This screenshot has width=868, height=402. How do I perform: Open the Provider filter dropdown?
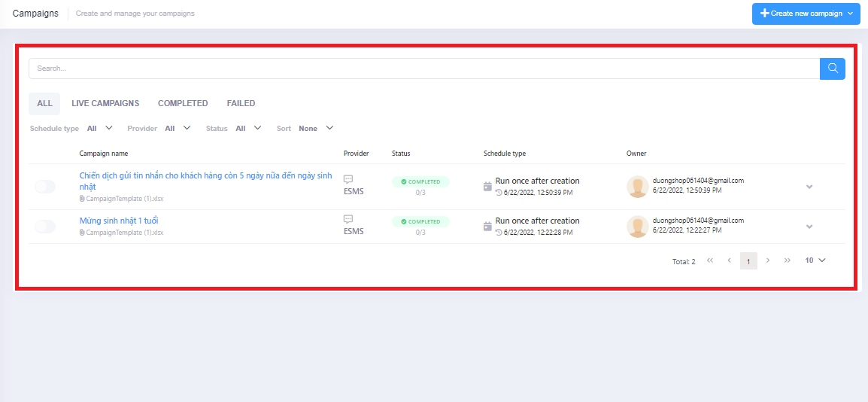[178, 129]
